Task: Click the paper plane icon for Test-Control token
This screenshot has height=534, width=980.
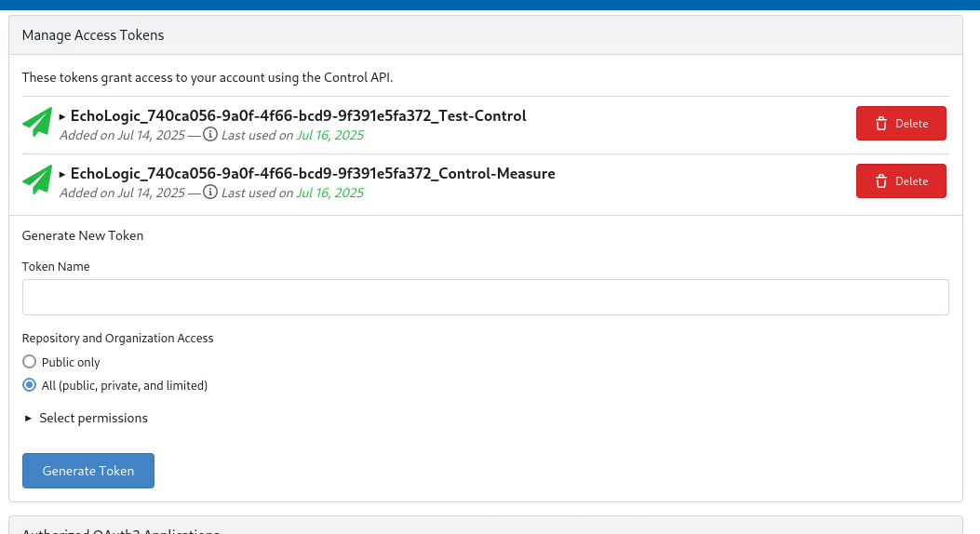Action: tap(37, 123)
